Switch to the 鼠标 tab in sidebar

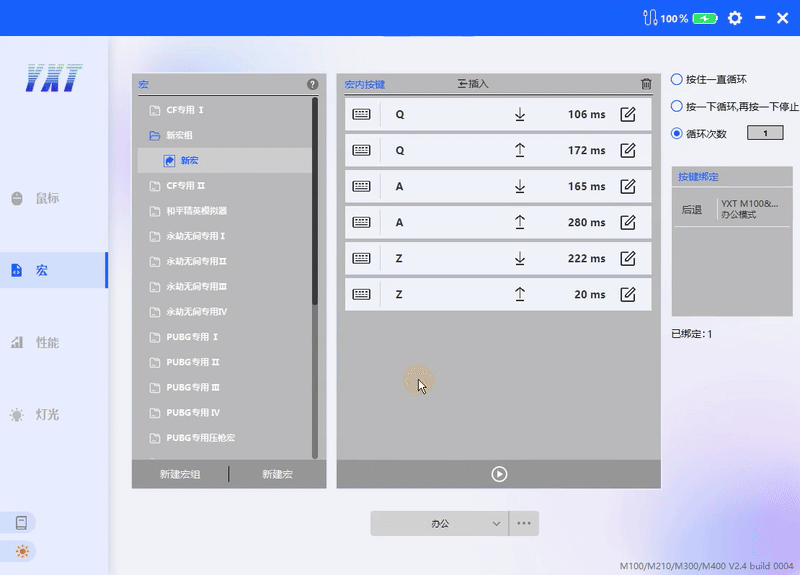pos(47,199)
